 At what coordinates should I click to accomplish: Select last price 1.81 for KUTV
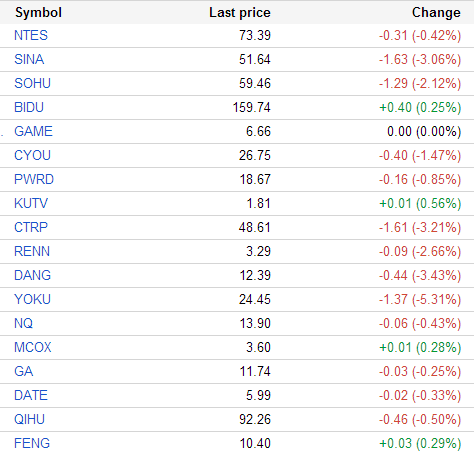tap(258, 203)
